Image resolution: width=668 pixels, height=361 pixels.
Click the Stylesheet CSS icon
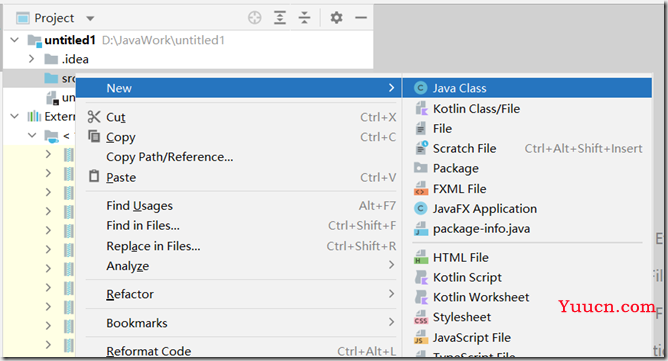click(x=421, y=317)
